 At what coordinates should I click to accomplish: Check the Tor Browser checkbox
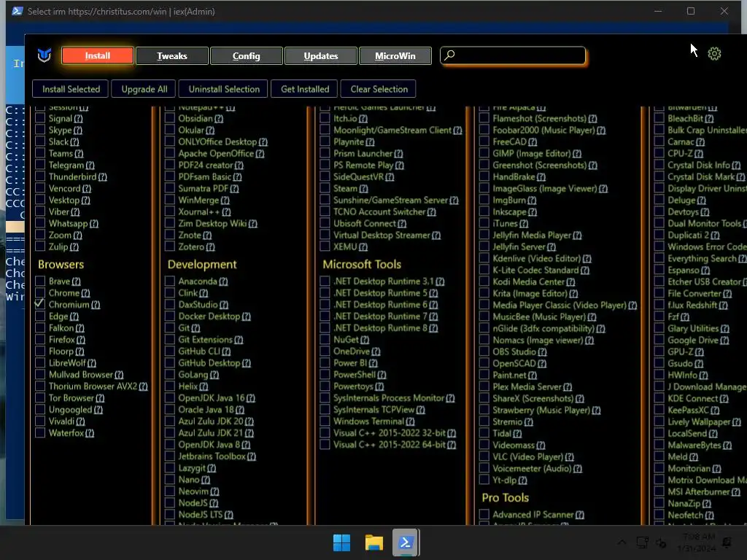click(40, 397)
